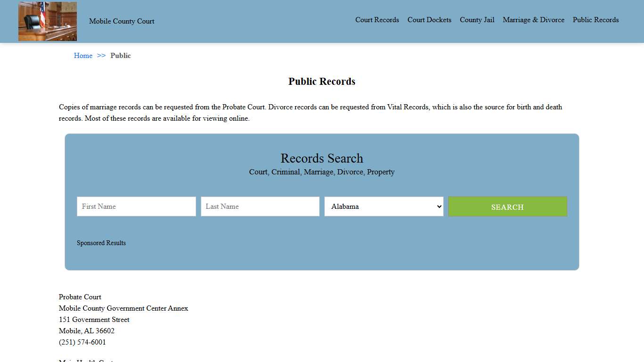Viewport: 644px width, 362px height.
Task: Open the Marriage & Divorce section
Action: [533, 20]
